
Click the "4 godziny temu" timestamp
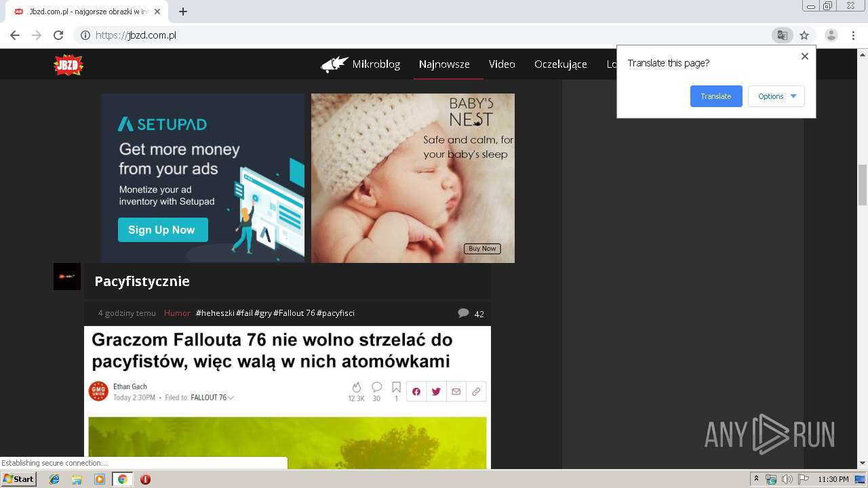[127, 313]
